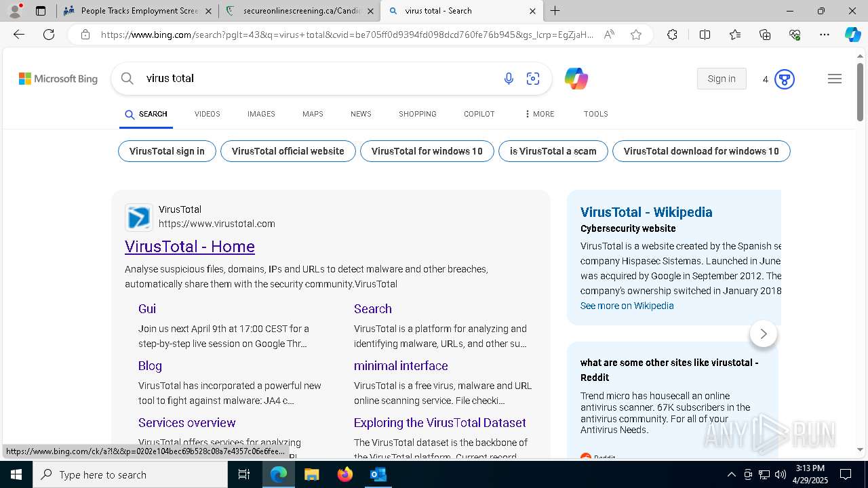The width and height of the screenshot is (868, 488).
Task: Go back to the previous page
Action: [x=19, y=35]
